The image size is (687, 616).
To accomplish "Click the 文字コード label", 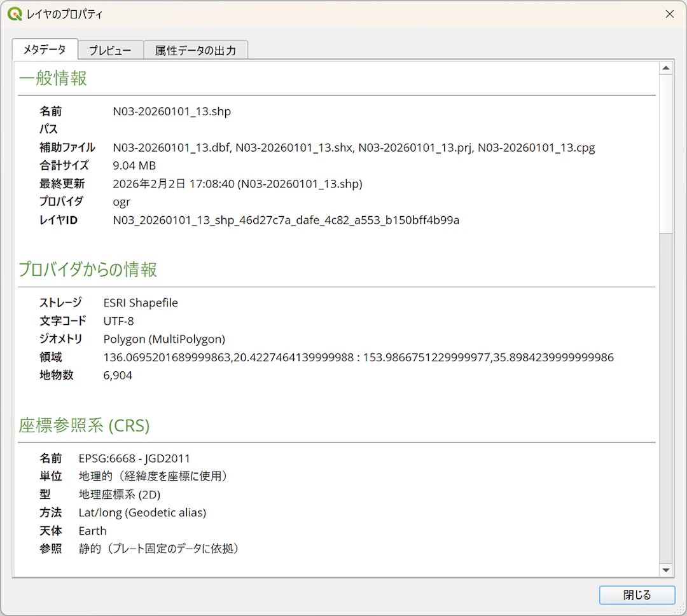I will (x=62, y=321).
